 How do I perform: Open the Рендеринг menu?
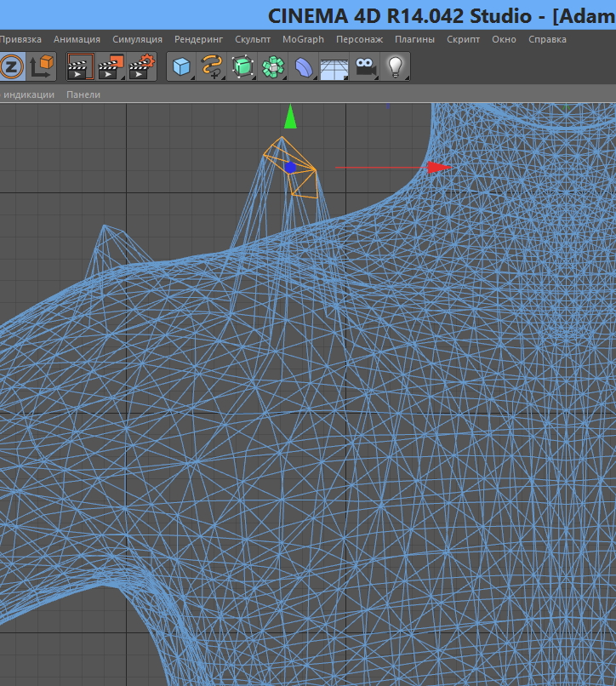coord(198,39)
